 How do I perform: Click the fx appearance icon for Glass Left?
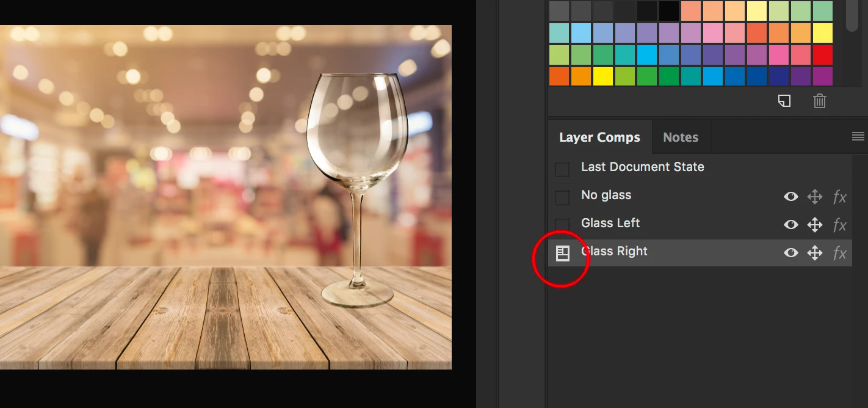coord(840,225)
